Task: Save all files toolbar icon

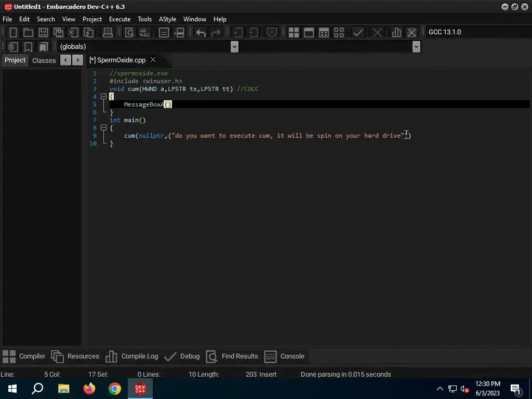Action: pos(58,33)
